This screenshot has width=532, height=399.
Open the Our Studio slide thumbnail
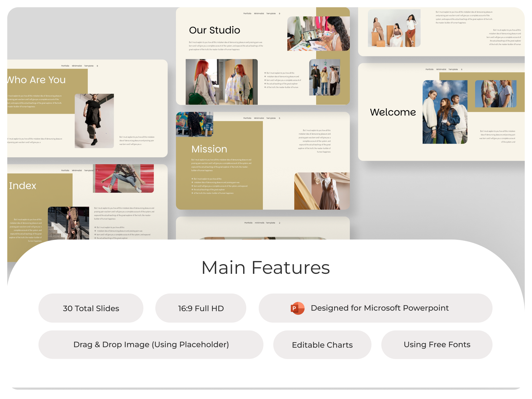(x=263, y=56)
